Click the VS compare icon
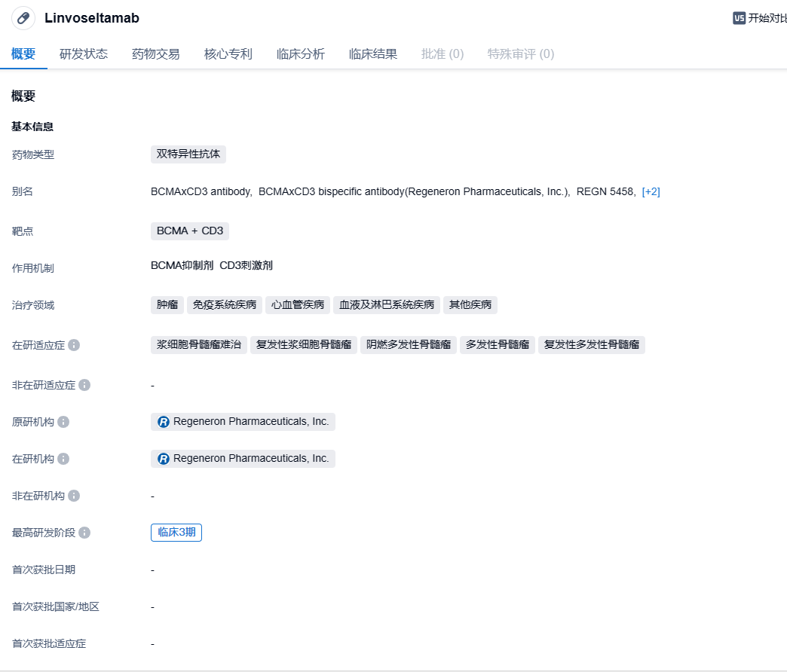 click(x=739, y=18)
